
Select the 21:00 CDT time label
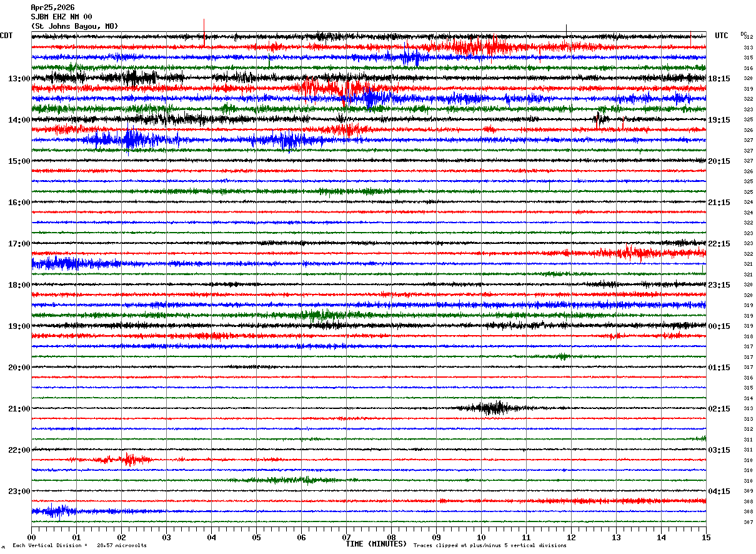coord(19,409)
